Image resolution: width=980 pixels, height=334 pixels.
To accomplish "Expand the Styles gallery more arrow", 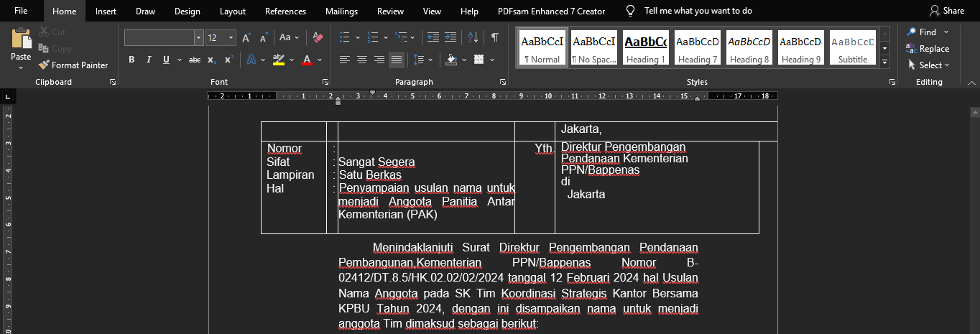I will (885, 62).
